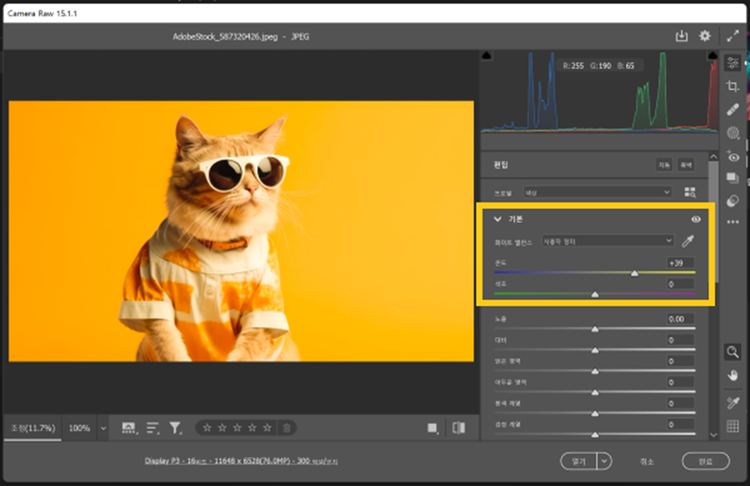This screenshot has width=750, height=486.
Task: Select the Red Eye removal tool
Action: click(x=733, y=156)
